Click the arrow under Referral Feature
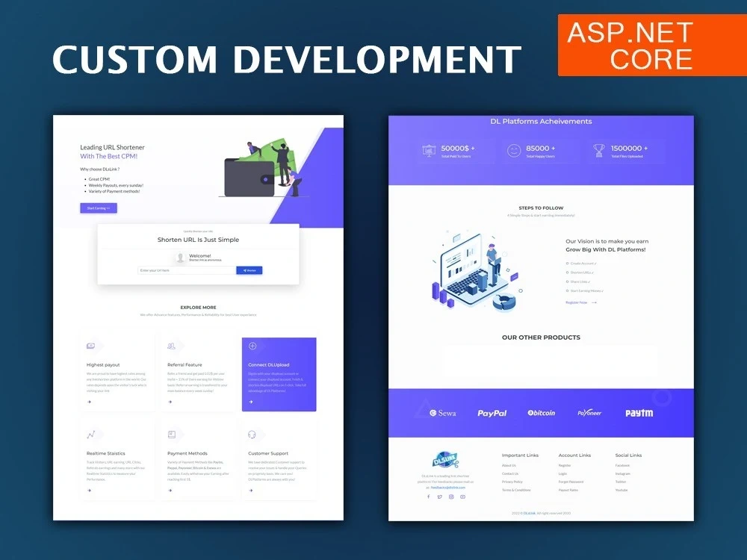Viewport: 747px width, 560px height. point(170,402)
